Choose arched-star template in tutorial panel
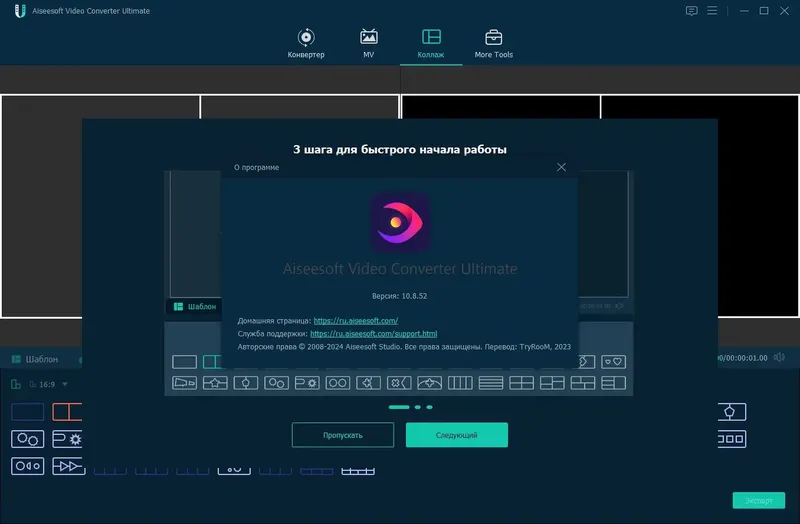This screenshot has width=800, height=524. pyautogui.click(x=429, y=383)
